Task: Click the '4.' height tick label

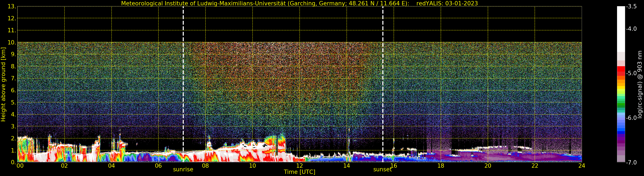Action: [13, 114]
